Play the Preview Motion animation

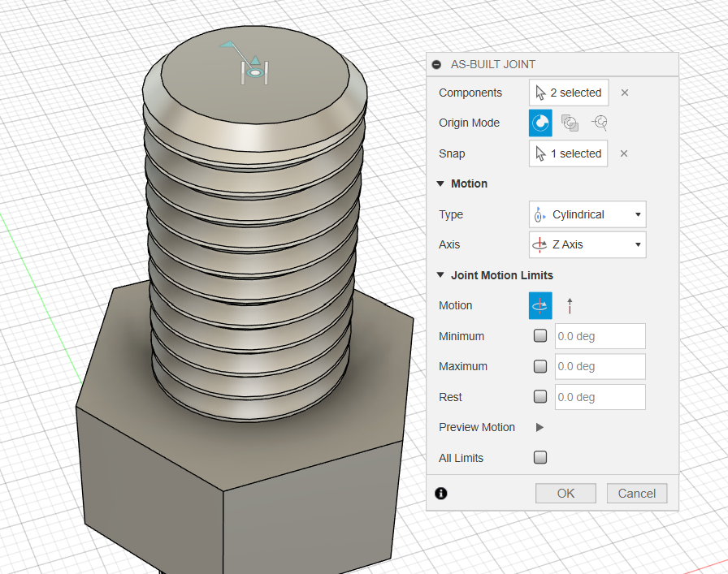tap(539, 427)
